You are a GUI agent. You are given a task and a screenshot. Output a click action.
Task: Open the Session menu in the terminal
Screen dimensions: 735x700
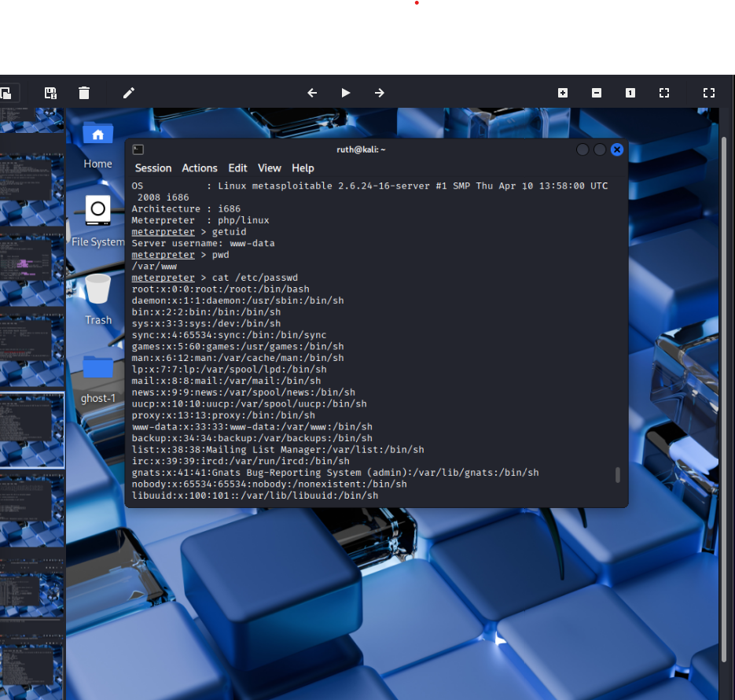(x=153, y=168)
